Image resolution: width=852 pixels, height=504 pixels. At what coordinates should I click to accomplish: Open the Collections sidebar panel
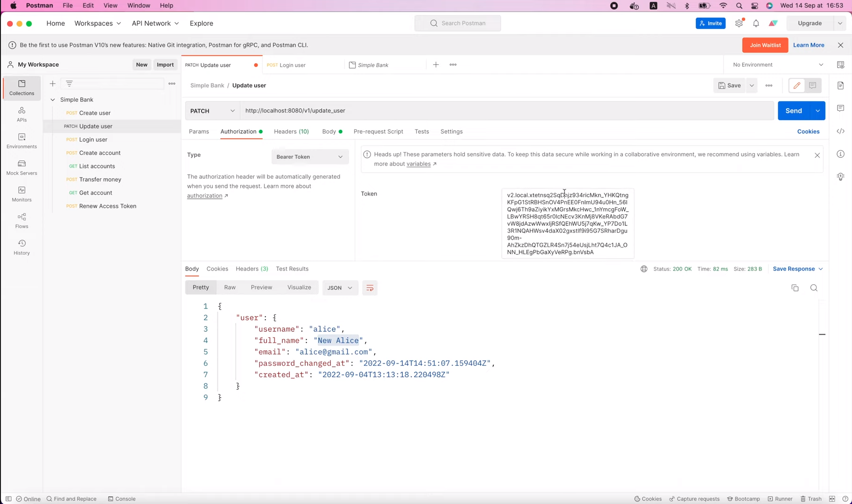click(x=21, y=87)
